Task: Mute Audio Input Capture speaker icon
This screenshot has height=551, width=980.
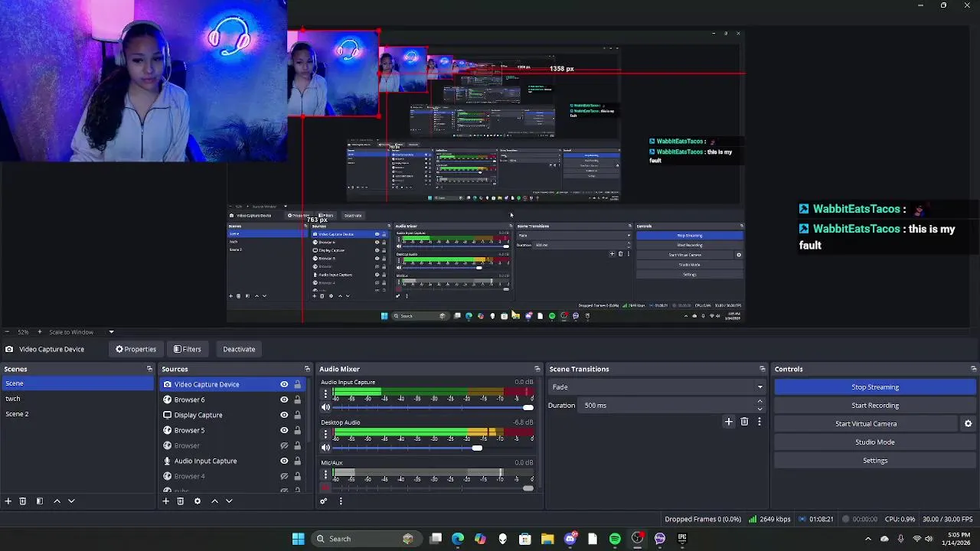Action: 325,407
